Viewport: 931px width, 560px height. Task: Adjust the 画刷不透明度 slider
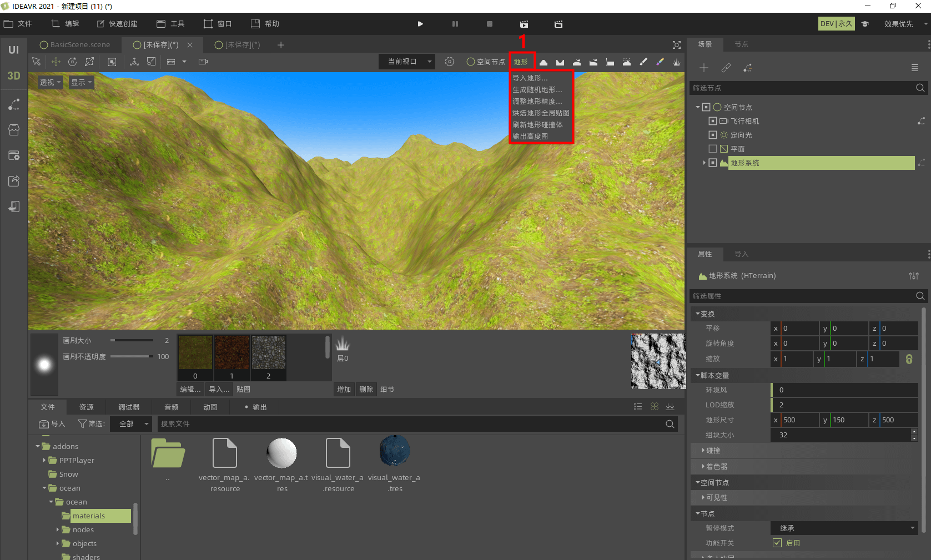point(132,356)
